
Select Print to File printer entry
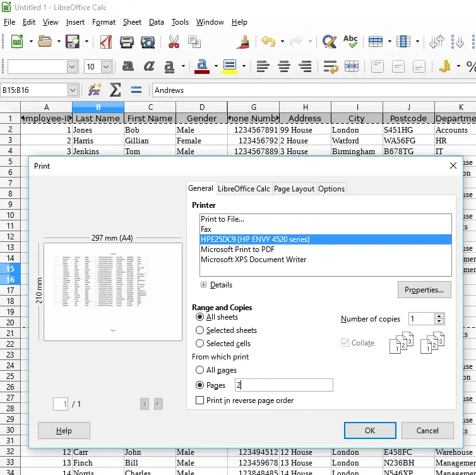(x=325, y=219)
